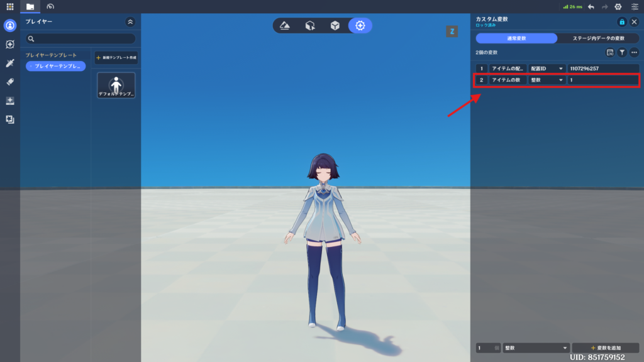Image resolution: width=644 pixels, height=362 pixels.
Task: Open more options ellipsis menu
Action: pos(634,53)
